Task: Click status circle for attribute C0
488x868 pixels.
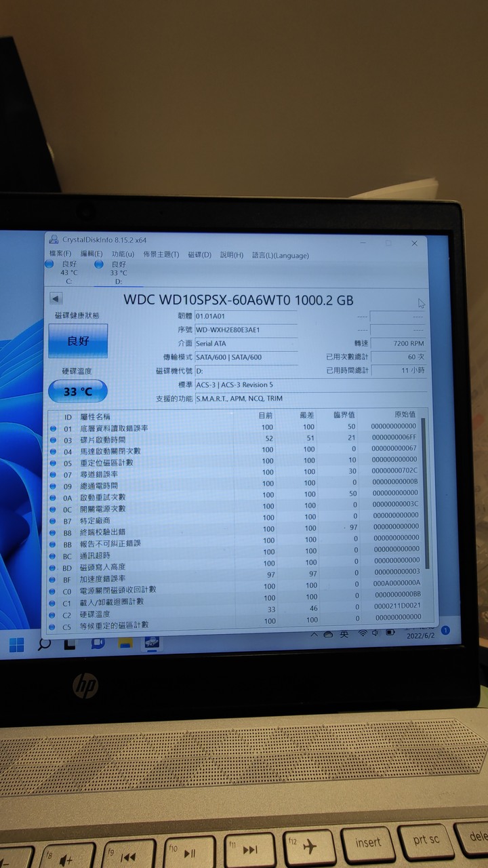Action: 54,591
